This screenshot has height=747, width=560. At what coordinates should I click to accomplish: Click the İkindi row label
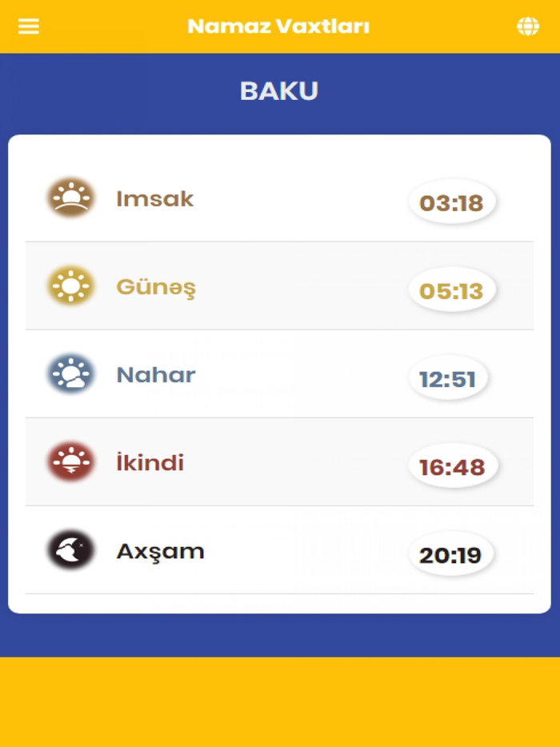[x=150, y=462]
